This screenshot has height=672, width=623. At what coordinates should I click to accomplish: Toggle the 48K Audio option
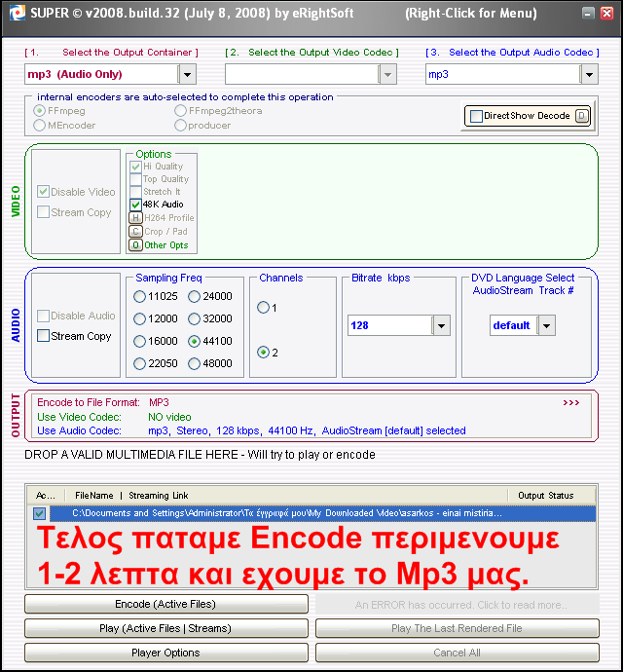pyautogui.click(x=135, y=205)
